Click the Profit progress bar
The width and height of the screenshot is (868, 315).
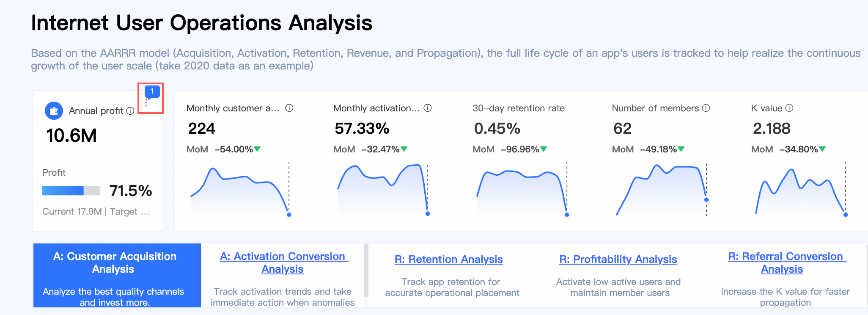coord(71,191)
